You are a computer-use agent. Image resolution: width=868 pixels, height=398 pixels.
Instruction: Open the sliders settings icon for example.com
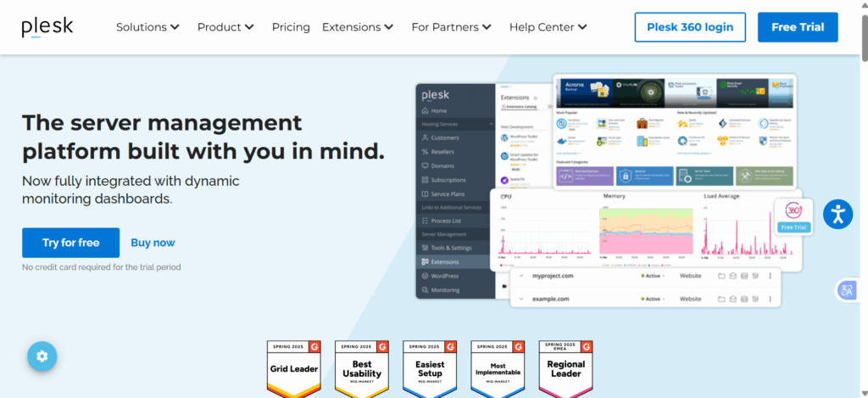pos(755,299)
